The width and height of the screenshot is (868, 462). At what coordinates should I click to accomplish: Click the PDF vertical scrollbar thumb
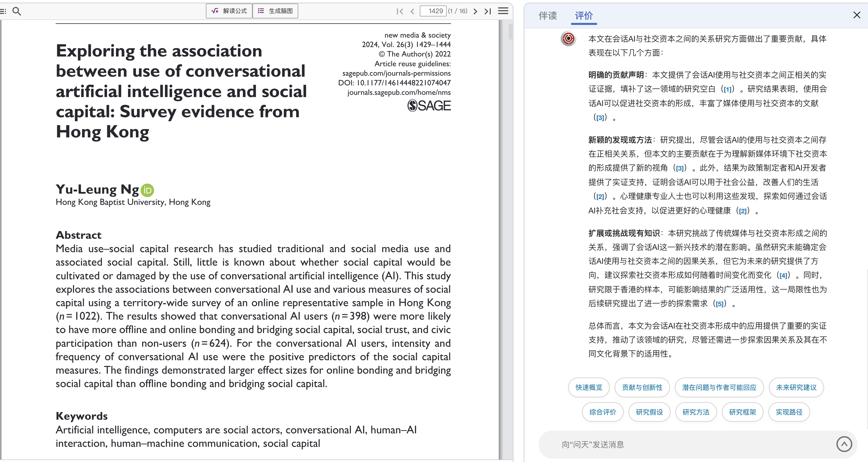pyautogui.click(x=510, y=32)
